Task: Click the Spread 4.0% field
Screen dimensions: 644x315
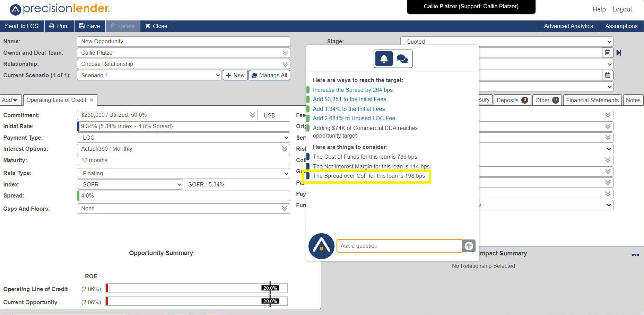Action: click(x=183, y=195)
